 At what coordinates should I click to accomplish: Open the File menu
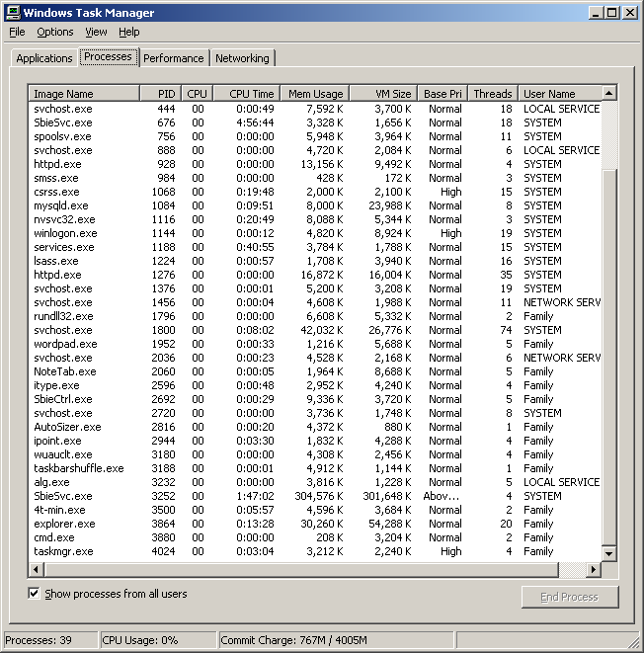pyautogui.click(x=17, y=32)
